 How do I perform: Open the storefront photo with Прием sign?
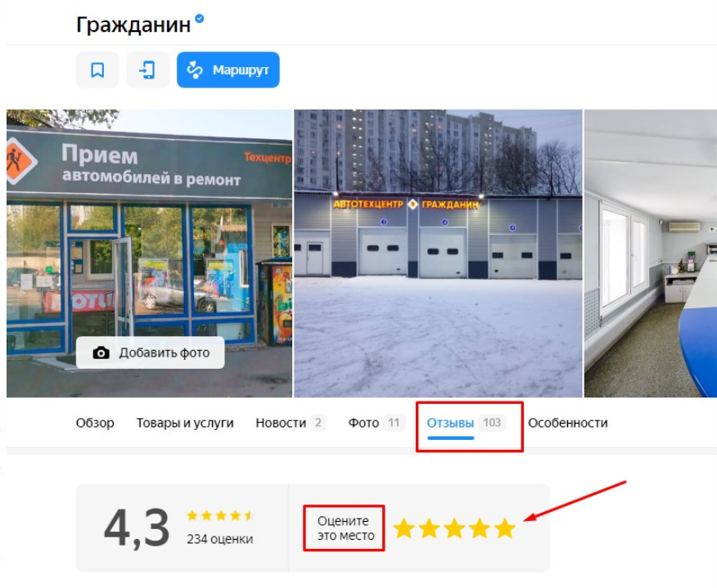tap(150, 254)
